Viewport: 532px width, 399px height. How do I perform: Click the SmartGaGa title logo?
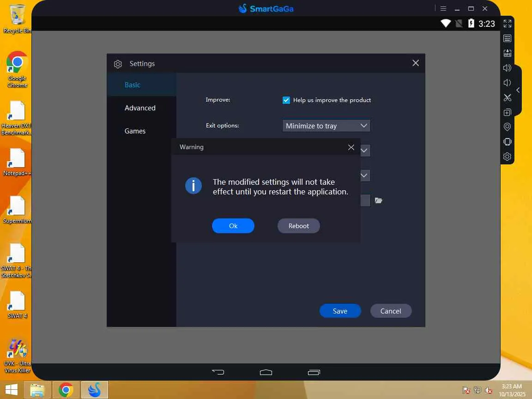pos(266,8)
